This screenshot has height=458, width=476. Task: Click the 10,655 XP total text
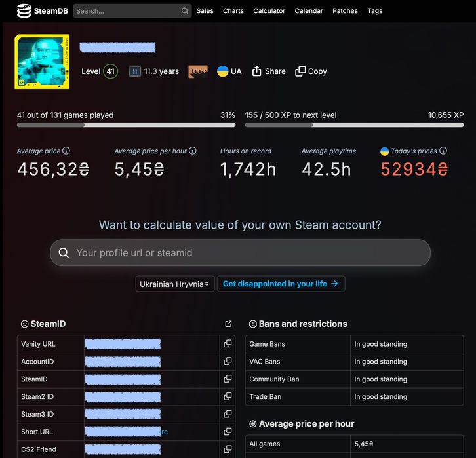coord(446,115)
